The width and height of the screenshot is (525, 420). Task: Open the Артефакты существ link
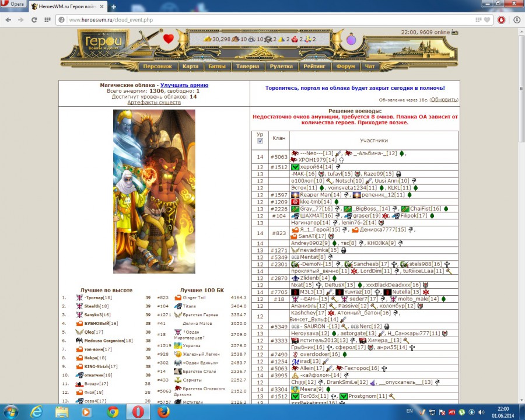pyautogui.click(x=154, y=102)
